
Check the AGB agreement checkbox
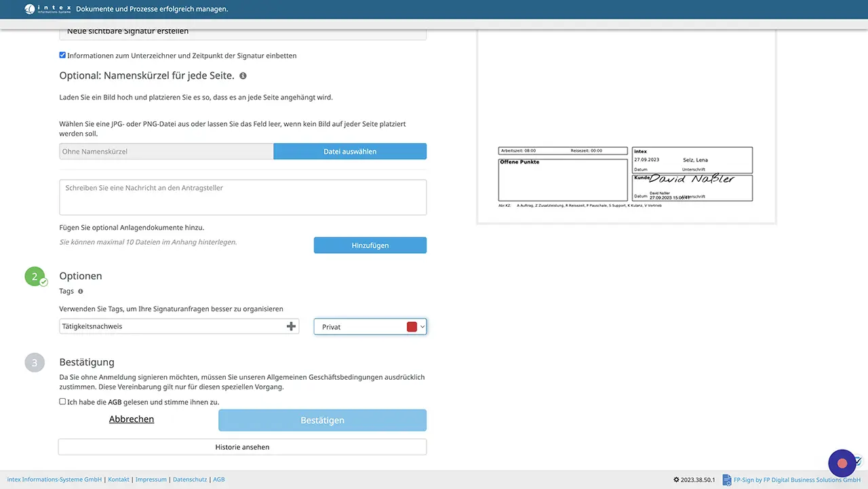(63, 402)
